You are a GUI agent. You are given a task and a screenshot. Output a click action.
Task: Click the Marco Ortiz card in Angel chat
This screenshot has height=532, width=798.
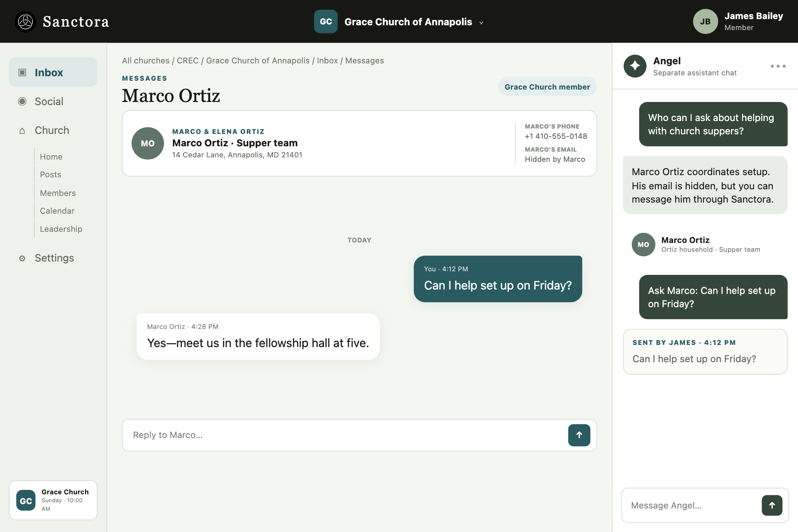pos(705,244)
